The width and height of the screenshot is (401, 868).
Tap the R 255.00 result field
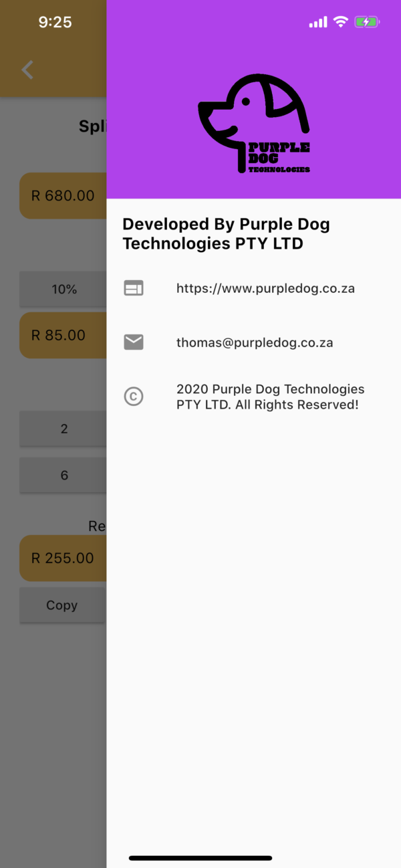63,558
